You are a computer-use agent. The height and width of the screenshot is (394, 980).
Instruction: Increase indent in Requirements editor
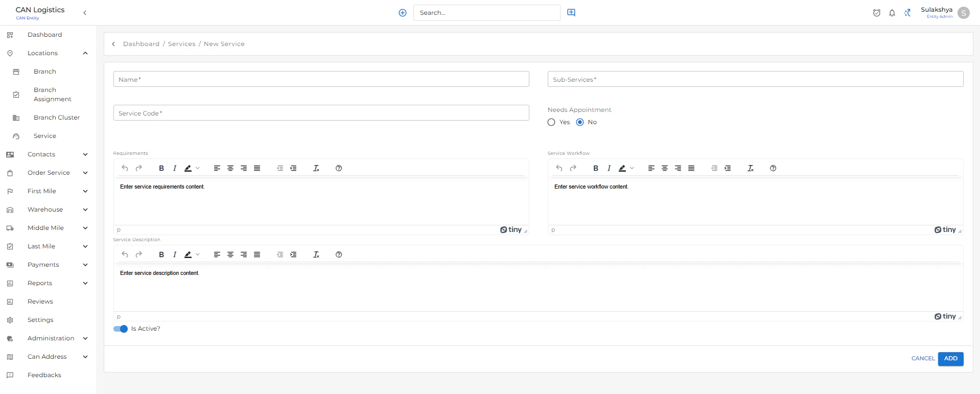click(x=293, y=168)
